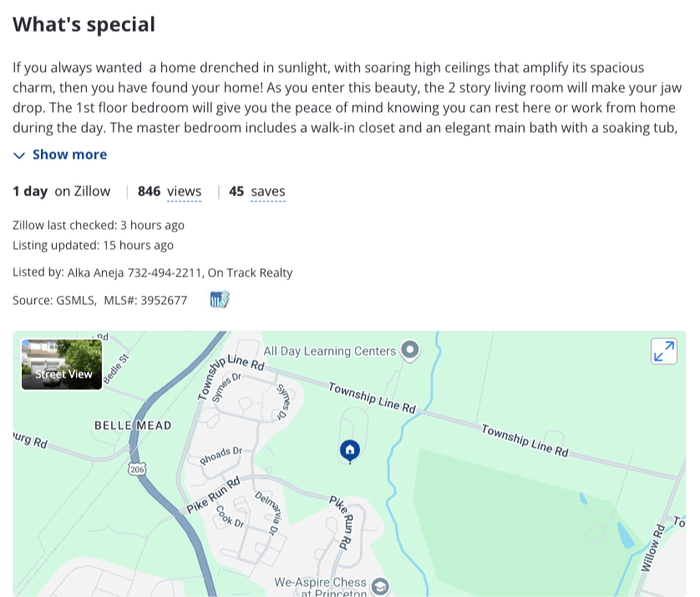Viewport: 700px width, 597px height.
Task: Click the home location pin on map
Action: [x=350, y=451]
